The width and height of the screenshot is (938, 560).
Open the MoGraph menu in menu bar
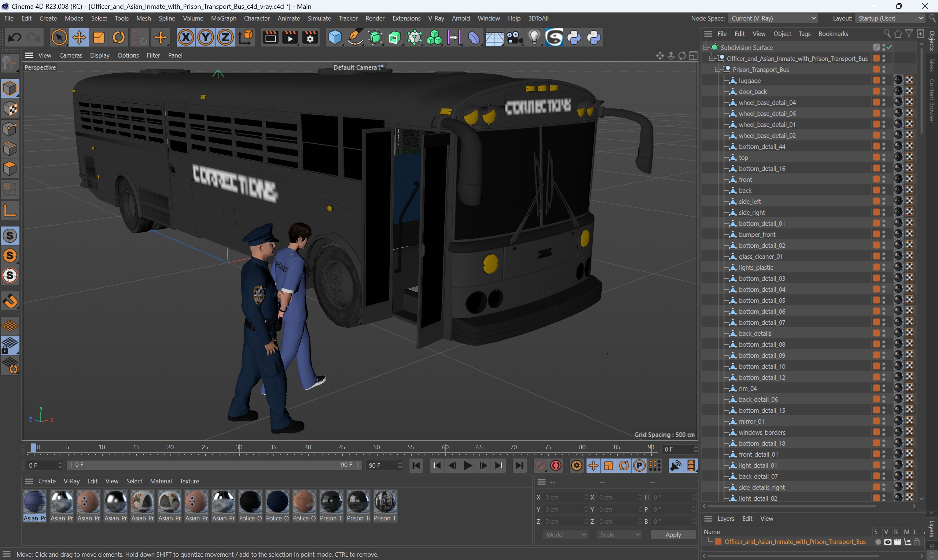click(x=222, y=18)
